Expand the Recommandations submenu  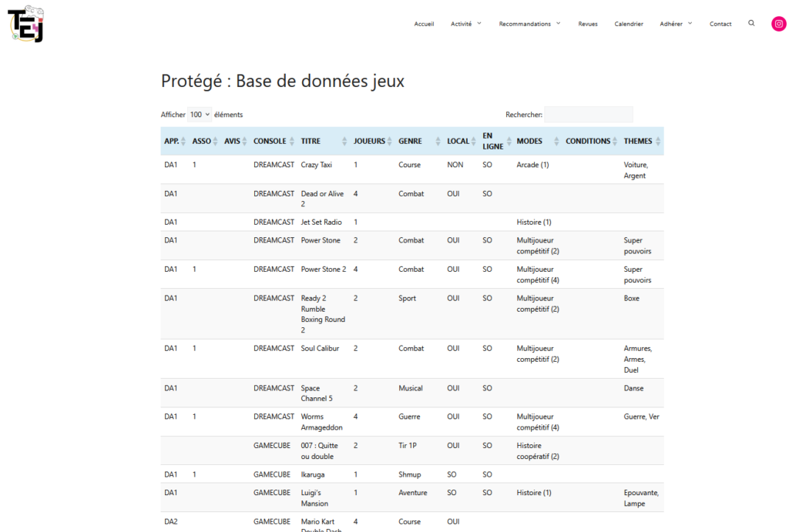[558, 23]
